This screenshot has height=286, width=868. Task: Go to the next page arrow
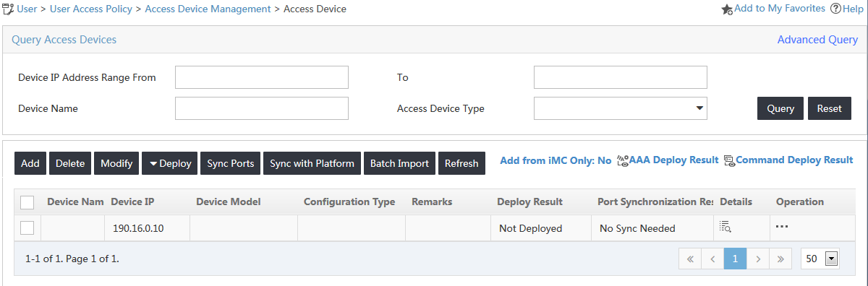point(757,259)
